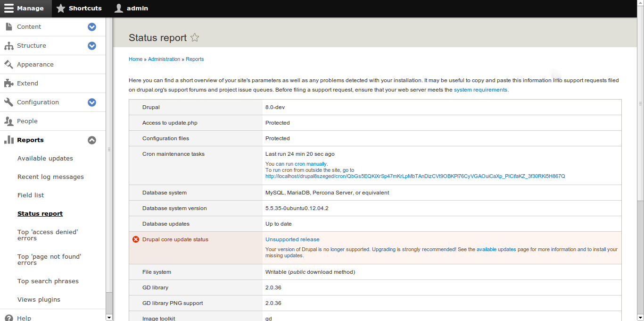Image resolution: width=644 pixels, height=321 pixels.
Task: Click the Administration breadcrumb link
Action: pyautogui.click(x=164, y=59)
